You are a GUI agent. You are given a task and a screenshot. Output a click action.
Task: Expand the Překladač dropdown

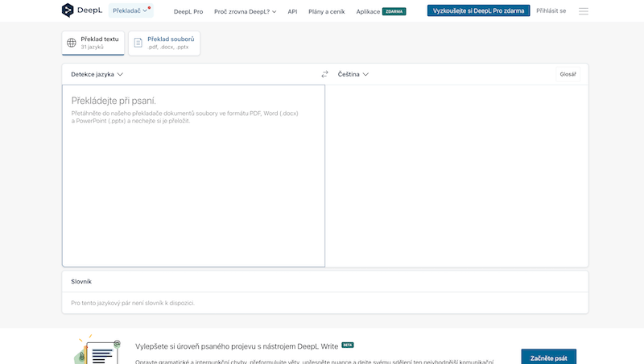pos(130,11)
